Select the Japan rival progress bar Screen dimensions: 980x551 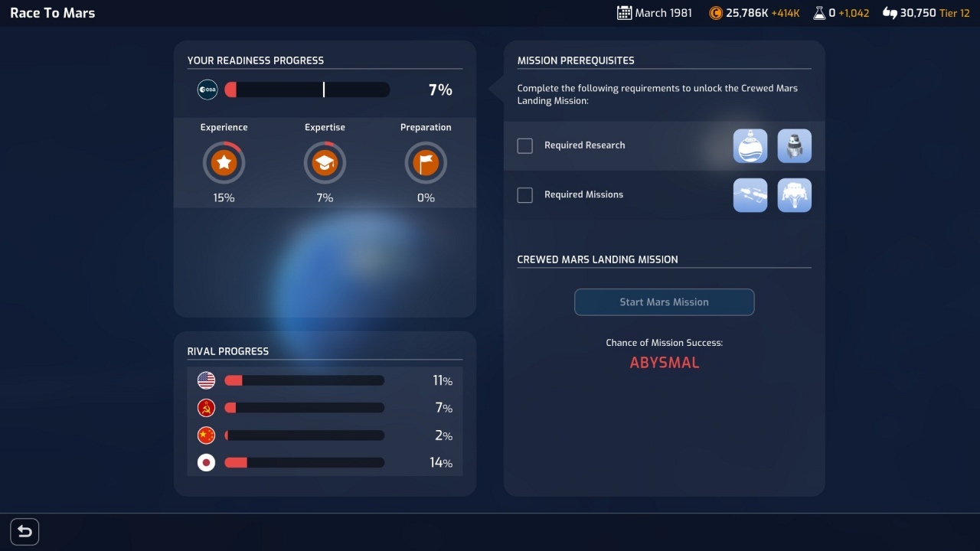click(x=304, y=463)
